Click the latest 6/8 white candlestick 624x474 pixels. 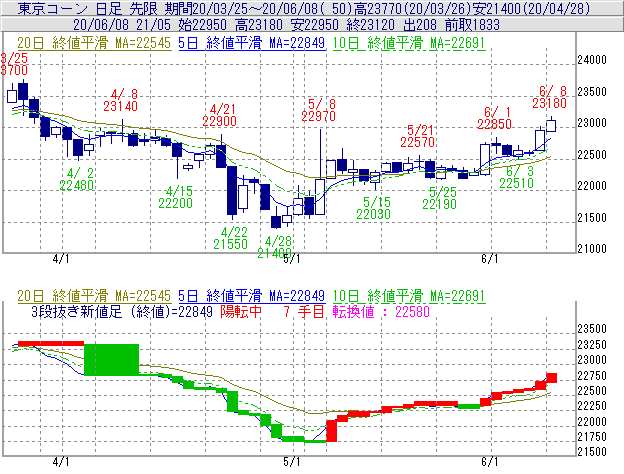pyautogui.click(x=551, y=125)
